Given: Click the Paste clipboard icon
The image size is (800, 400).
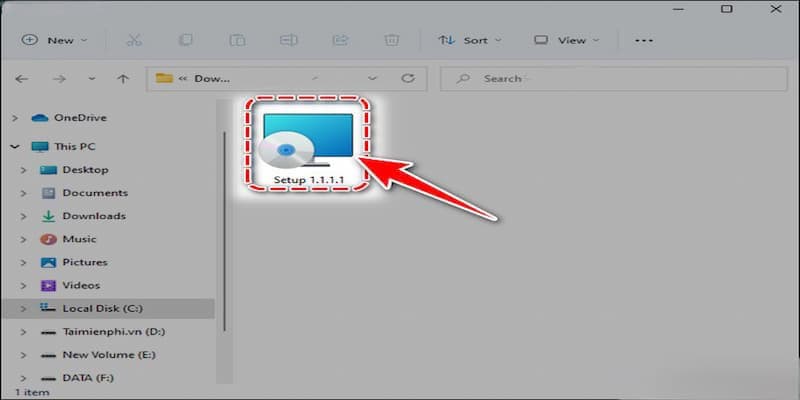Looking at the screenshot, I should click(237, 40).
